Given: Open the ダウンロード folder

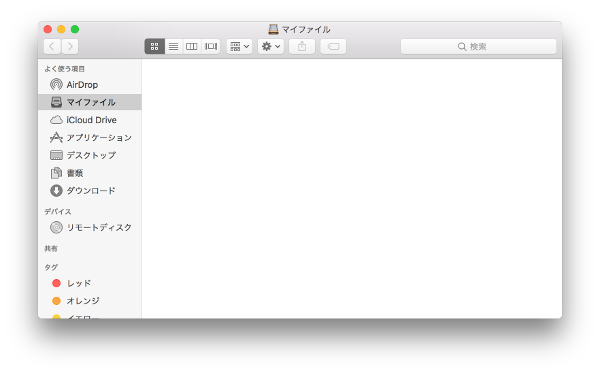Looking at the screenshot, I should pos(90,191).
